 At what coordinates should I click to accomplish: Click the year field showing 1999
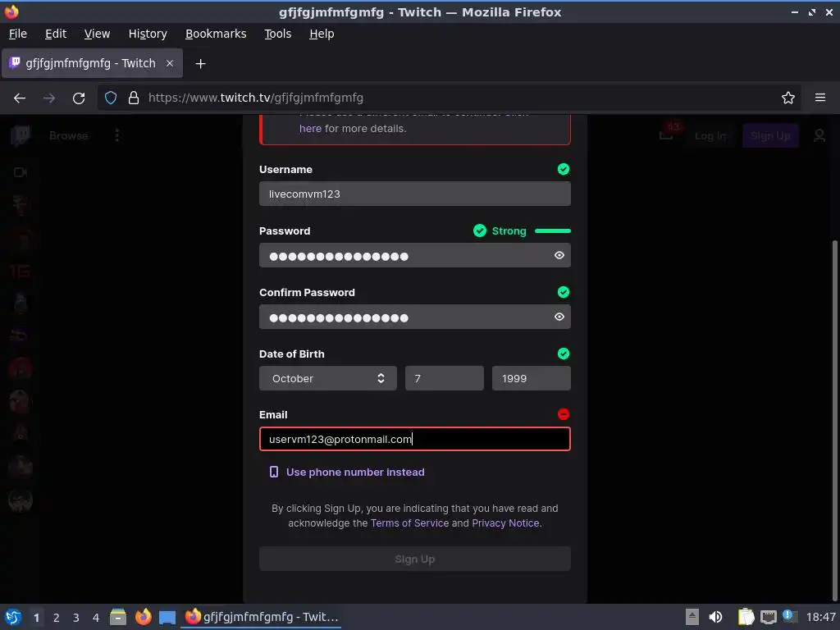[531, 378]
